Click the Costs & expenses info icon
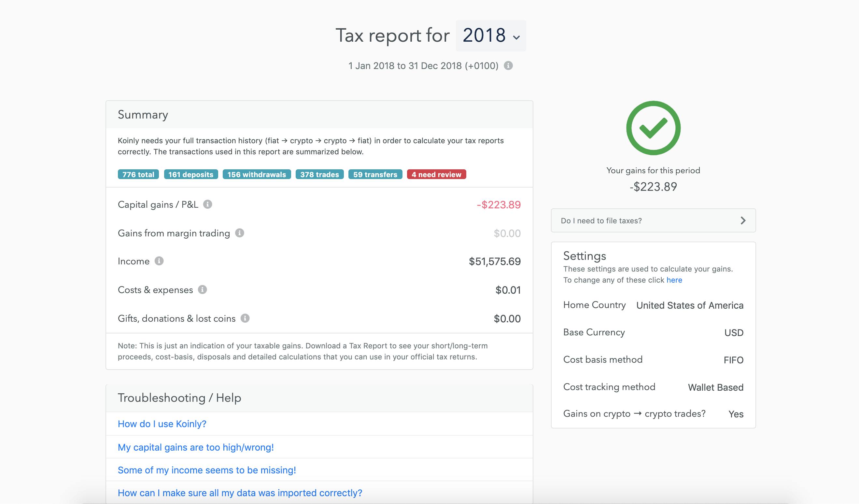Screen dimensions: 859x504 coord(203,290)
